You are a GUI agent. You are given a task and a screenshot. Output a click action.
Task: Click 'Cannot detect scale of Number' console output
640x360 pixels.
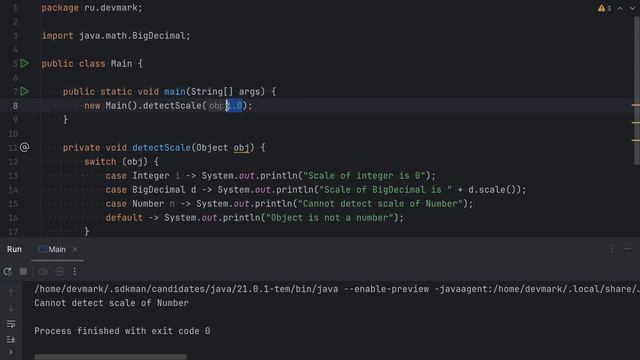pyautogui.click(x=111, y=303)
